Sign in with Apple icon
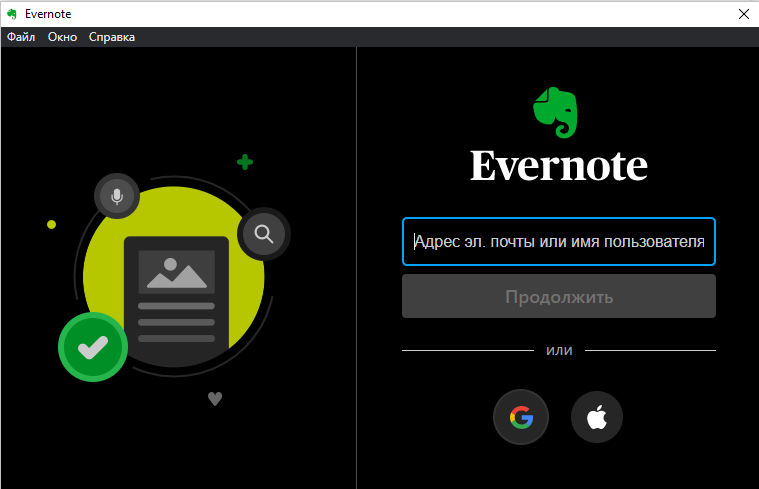 597,417
